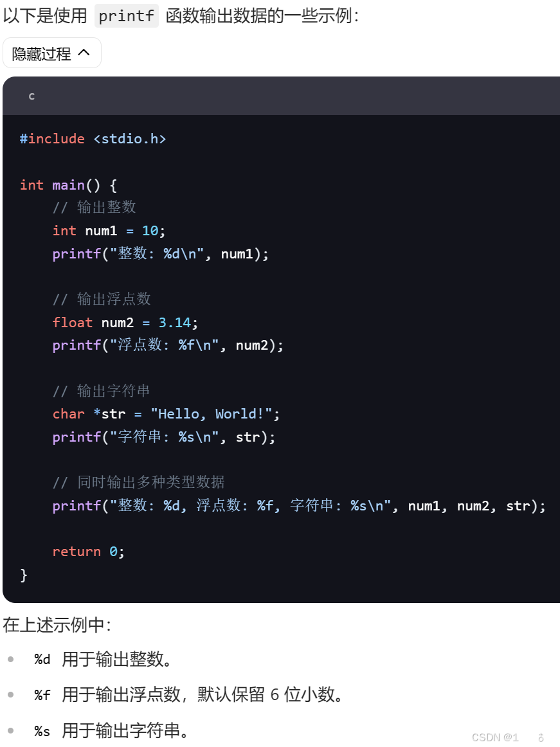Click the upward chevron beside 隐藏过程

(x=84, y=53)
